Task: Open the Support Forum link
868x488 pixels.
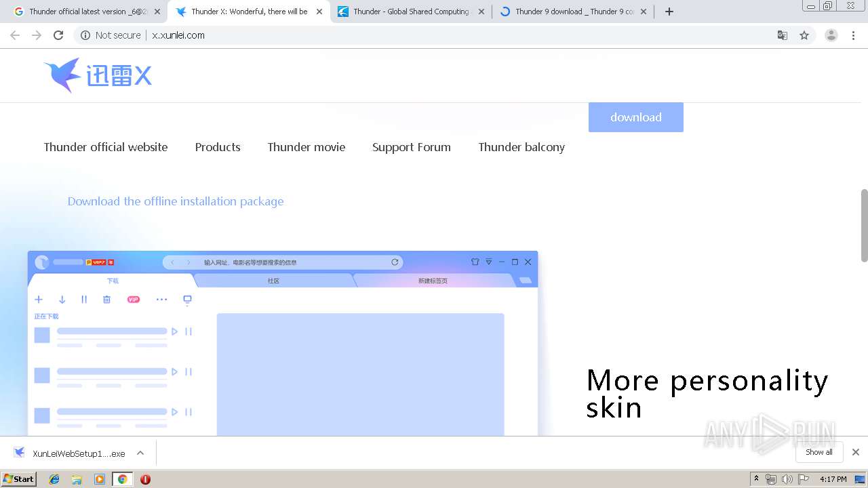Action: pyautogui.click(x=412, y=147)
